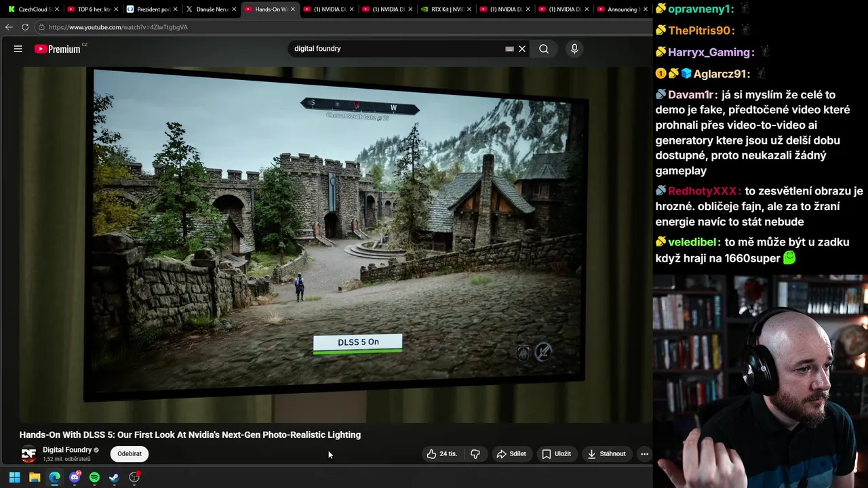Click chat username Harryx_Gaming

pos(709,52)
